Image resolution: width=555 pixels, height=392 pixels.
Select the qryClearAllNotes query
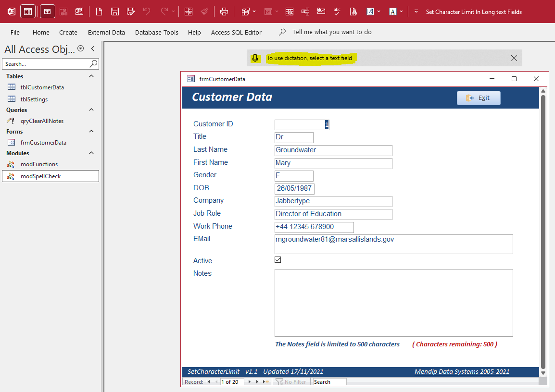tap(42, 121)
